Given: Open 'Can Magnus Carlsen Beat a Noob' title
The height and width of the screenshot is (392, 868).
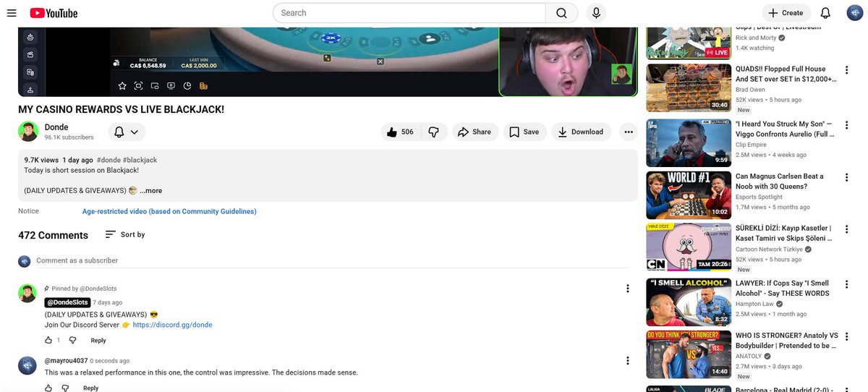Looking at the screenshot, I should 780,182.
